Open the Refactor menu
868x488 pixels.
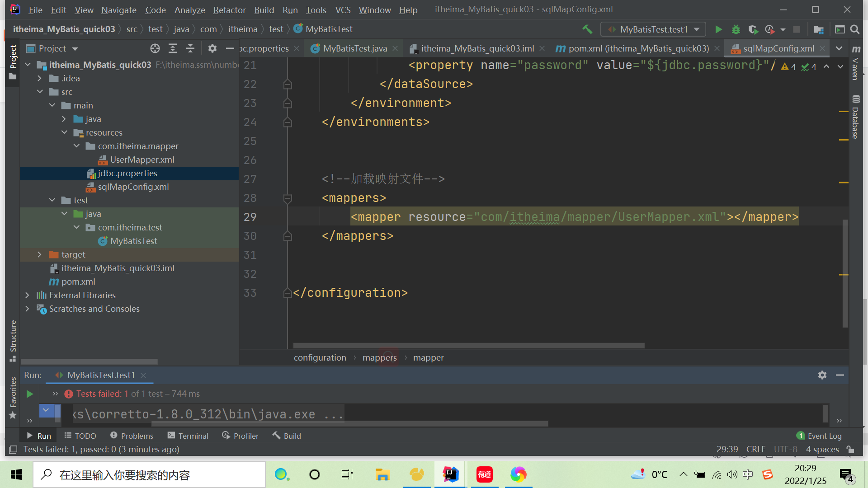229,9
